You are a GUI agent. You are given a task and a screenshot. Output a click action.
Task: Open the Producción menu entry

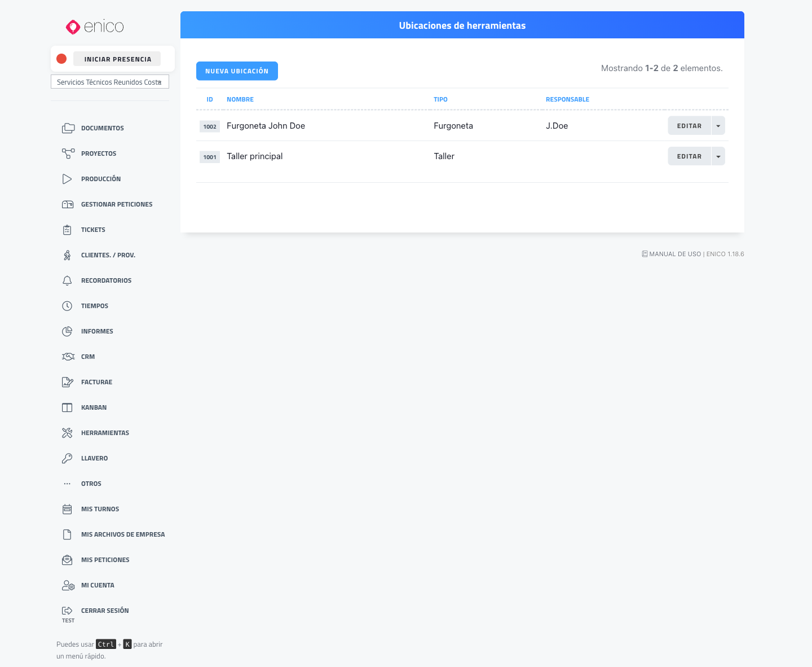coord(101,179)
